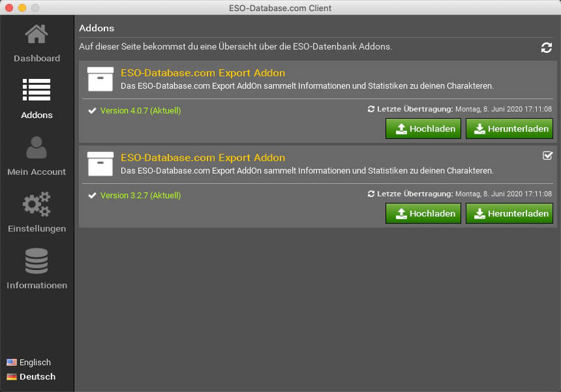561x392 pixels.
Task: Click the first ESO-Database.com Export Addon title
Action: pos(203,73)
